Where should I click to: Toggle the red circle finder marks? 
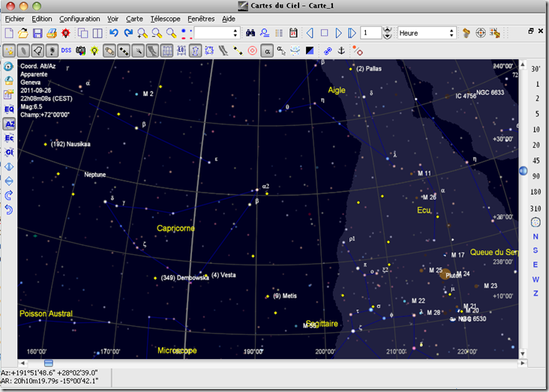[253, 51]
